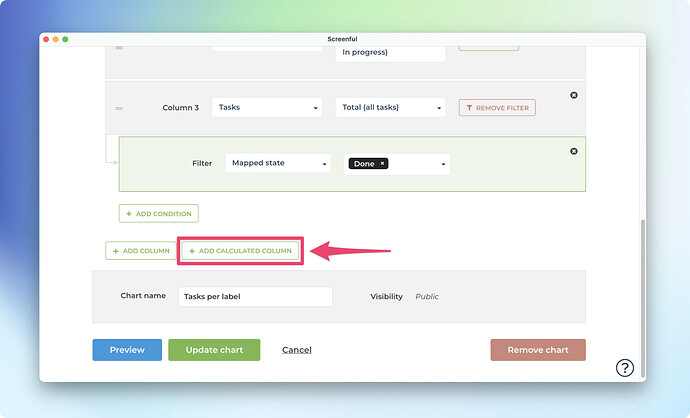Open the Mapped state filter dropdown

click(x=278, y=163)
